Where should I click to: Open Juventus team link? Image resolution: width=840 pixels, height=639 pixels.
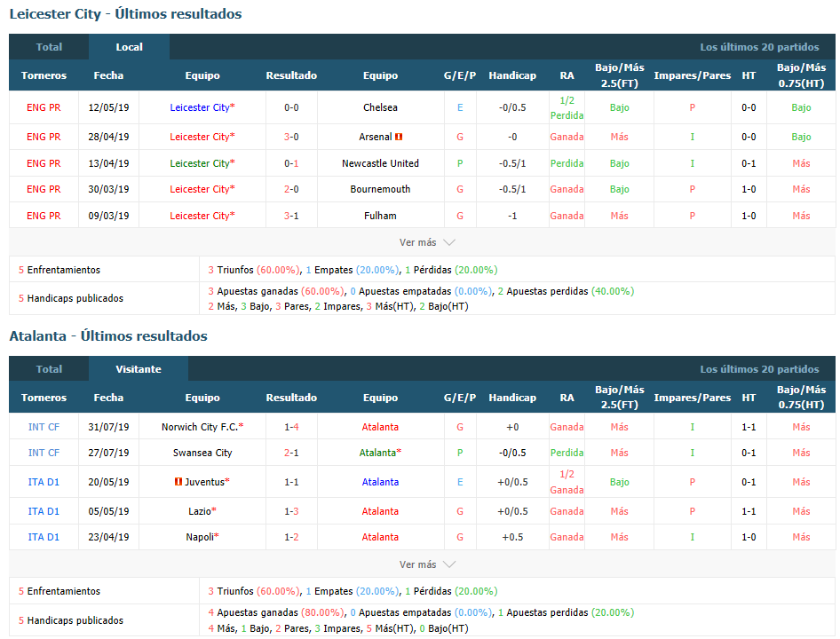click(204, 482)
